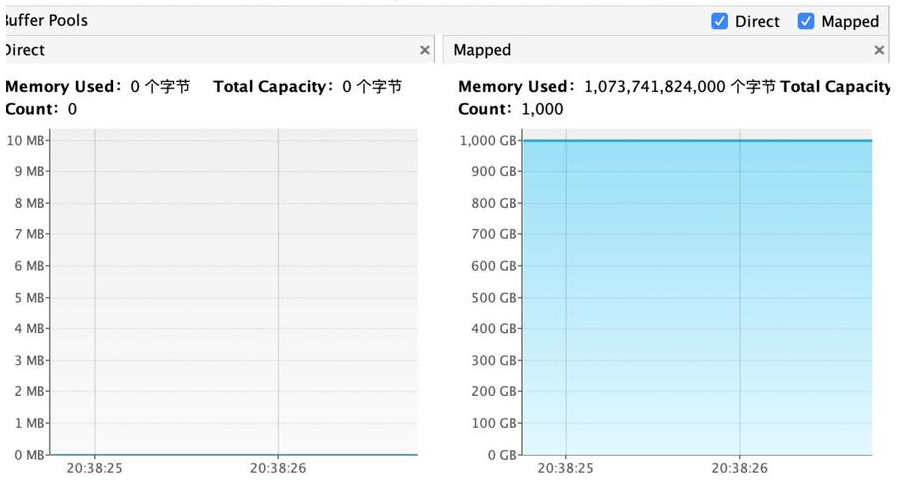The height and width of the screenshot is (480, 902).
Task: Close the Direct panel
Action: click(425, 50)
